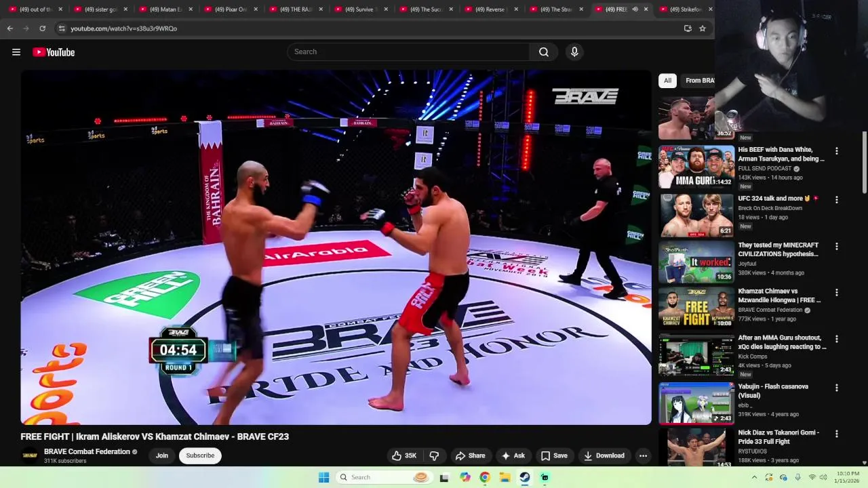Select the 'All' filter chip
This screenshot has width=868, height=488.
[x=667, y=81]
